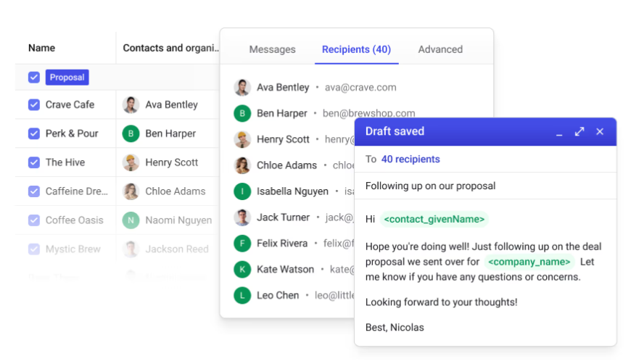The height and width of the screenshot is (364, 644).
Task: Click the subject field Following up on our proposal
Action: pyautogui.click(x=485, y=186)
